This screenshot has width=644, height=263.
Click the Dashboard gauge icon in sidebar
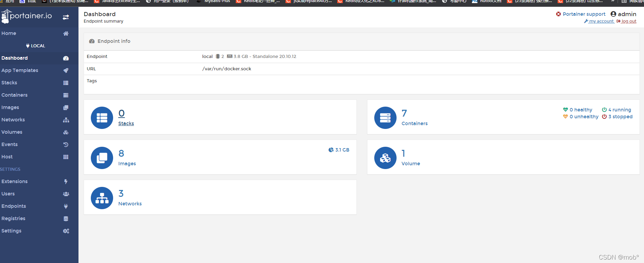pos(66,58)
